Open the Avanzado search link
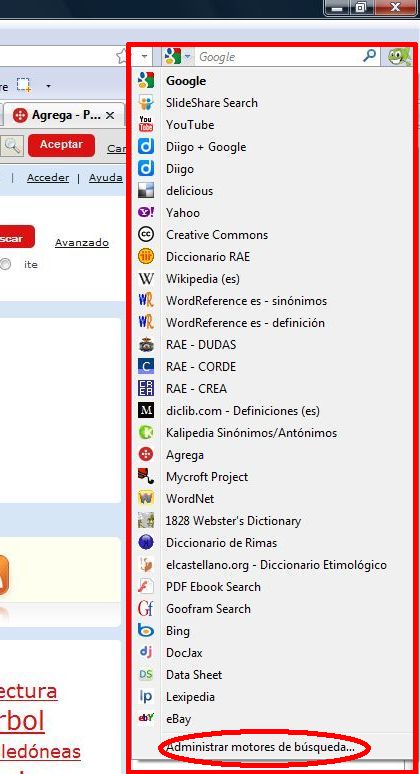Screen dimensions: 420x774 (x=82, y=242)
